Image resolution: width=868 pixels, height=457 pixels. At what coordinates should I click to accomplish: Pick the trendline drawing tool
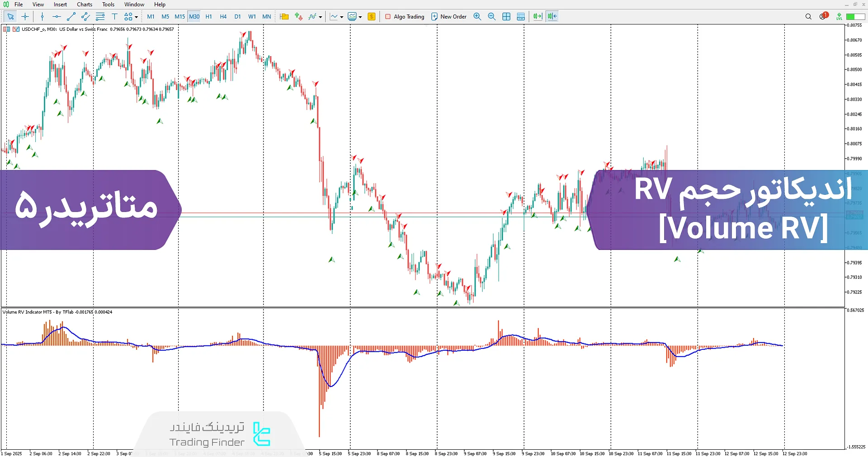71,16
